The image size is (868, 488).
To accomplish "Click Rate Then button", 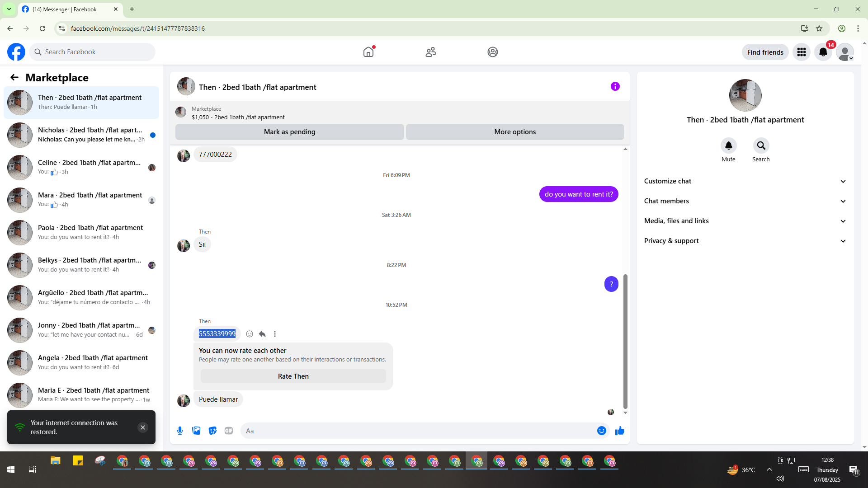I will click(x=293, y=376).
